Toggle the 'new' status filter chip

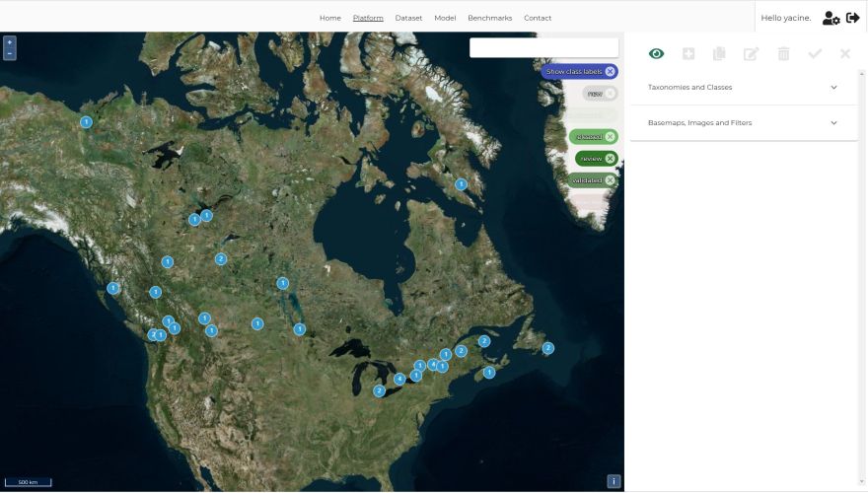coord(600,94)
